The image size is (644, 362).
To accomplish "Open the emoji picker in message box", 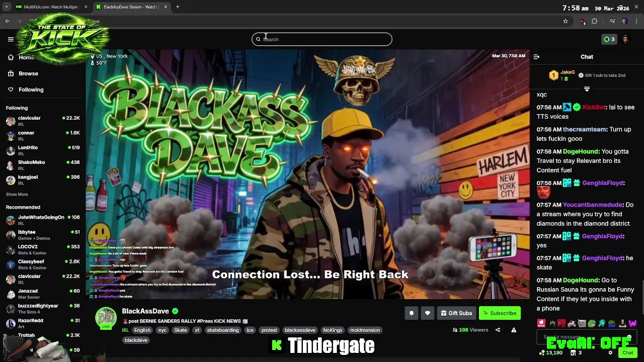I will pyautogui.click(x=629, y=337).
